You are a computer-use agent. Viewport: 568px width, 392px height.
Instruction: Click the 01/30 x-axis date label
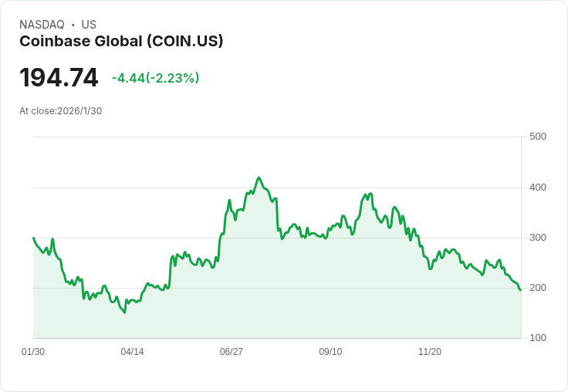33,352
